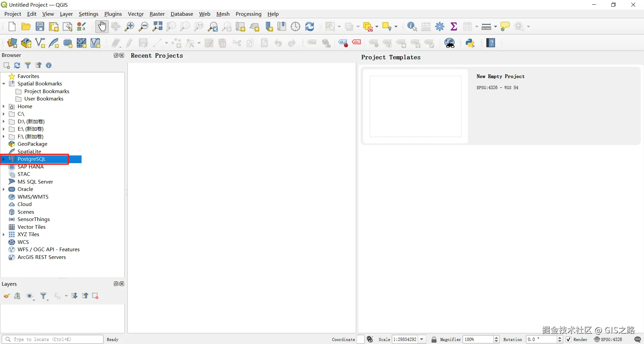Open the Project menu
Image resolution: width=644 pixels, height=344 pixels.
[x=13, y=14]
